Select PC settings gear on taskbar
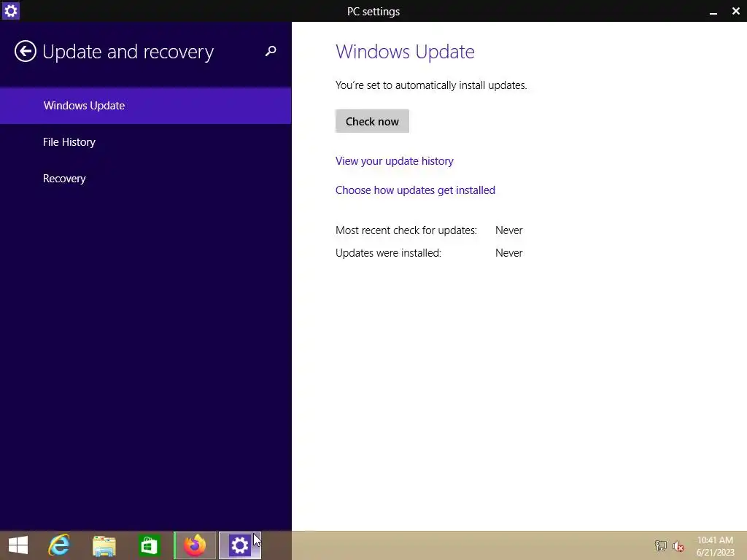 (x=239, y=545)
